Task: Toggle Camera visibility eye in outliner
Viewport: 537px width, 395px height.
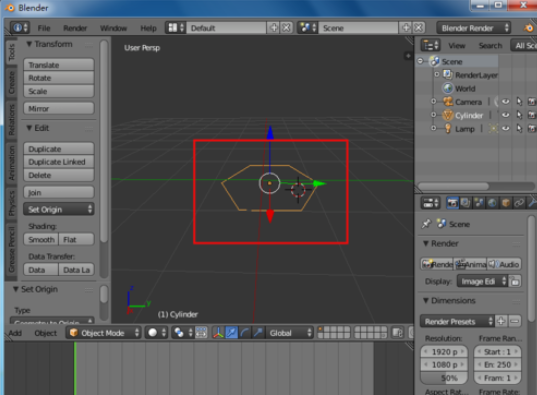Action: click(x=505, y=101)
